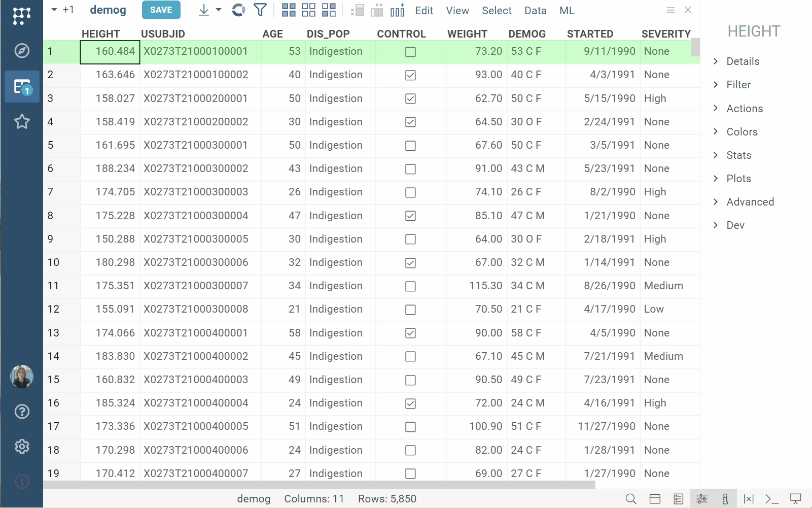Check the CONTROL checkbox in row 1
Viewport: 812px width, 508px height.
click(411, 52)
